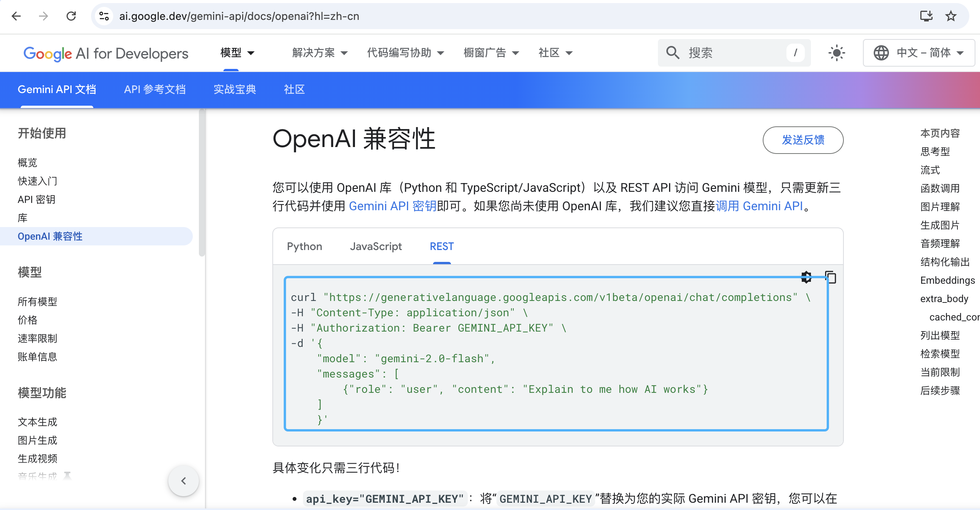The height and width of the screenshot is (510, 980).
Task: Toggle code block dark theme icon
Action: (806, 277)
